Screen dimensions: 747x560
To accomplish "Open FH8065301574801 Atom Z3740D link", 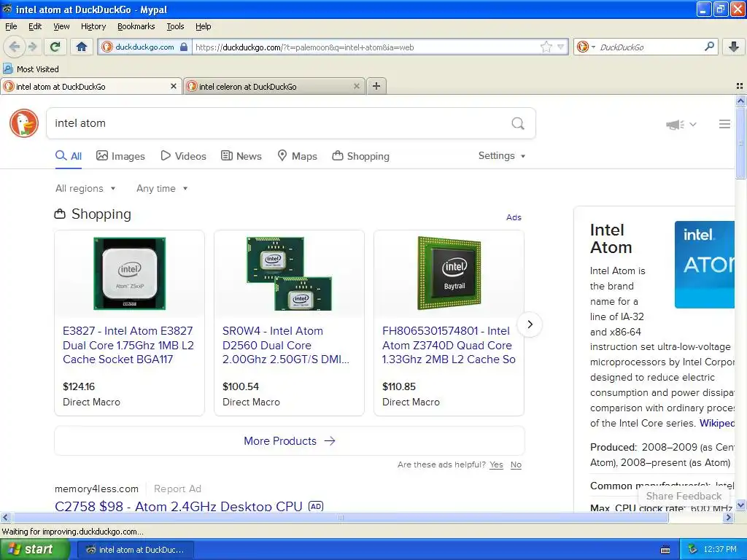I will click(x=449, y=345).
